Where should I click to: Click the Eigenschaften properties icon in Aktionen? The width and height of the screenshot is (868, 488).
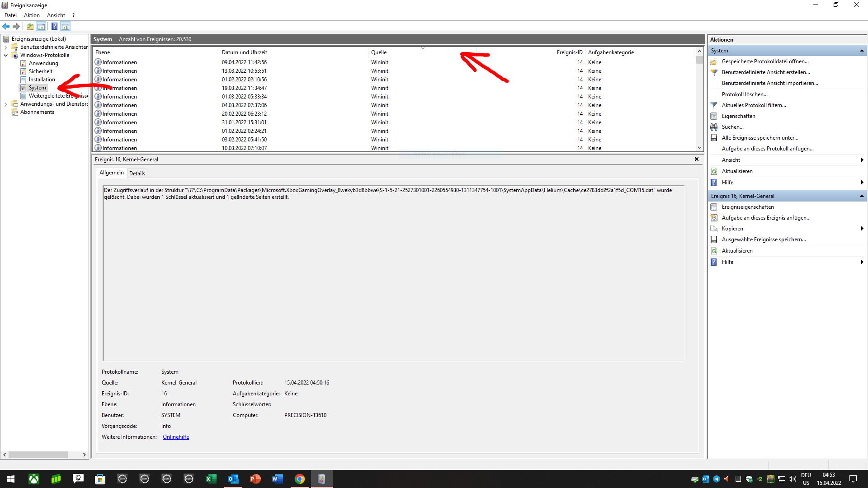(714, 116)
